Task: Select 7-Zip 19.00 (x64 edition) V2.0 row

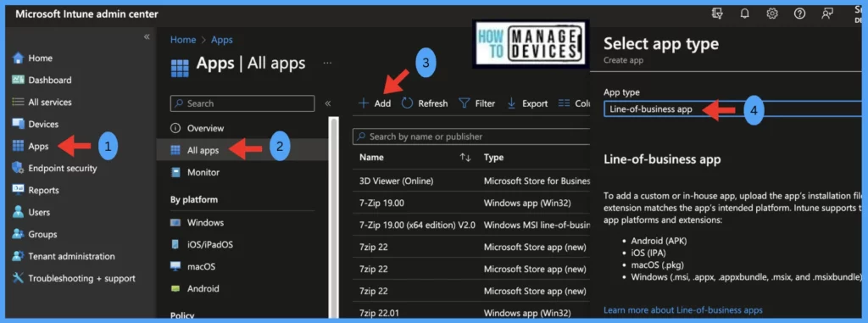Action: [x=471, y=225]
